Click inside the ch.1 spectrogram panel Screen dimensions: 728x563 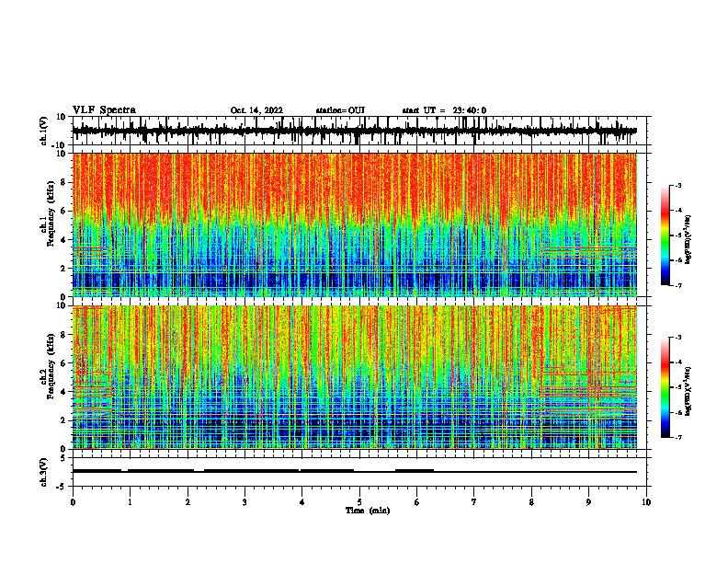coord(359,224)
